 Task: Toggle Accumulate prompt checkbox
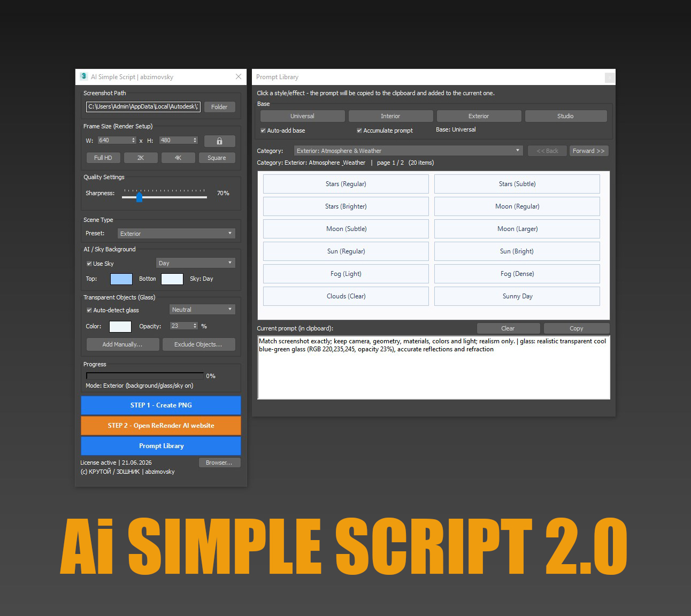pos(359,130)
